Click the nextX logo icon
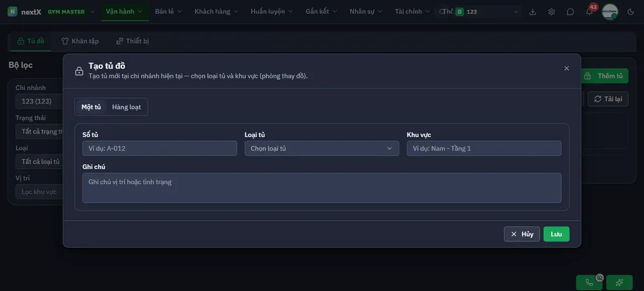 13,12
